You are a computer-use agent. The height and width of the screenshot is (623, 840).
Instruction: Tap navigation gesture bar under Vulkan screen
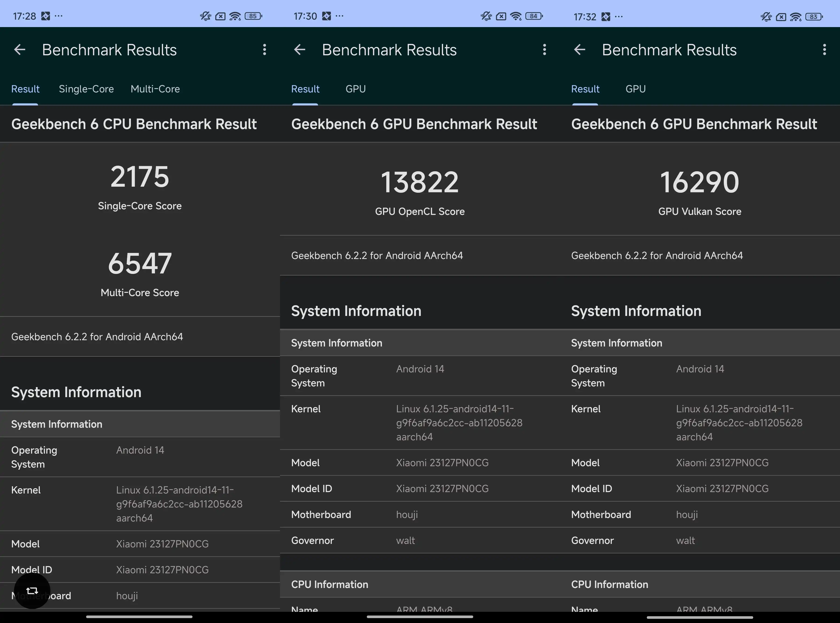pyautogui.click(x=700, y=617)
